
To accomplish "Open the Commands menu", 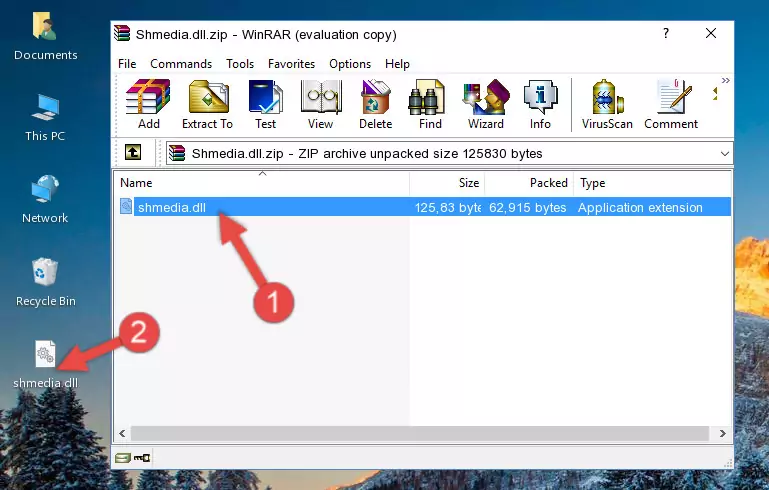I will [181, 64].
